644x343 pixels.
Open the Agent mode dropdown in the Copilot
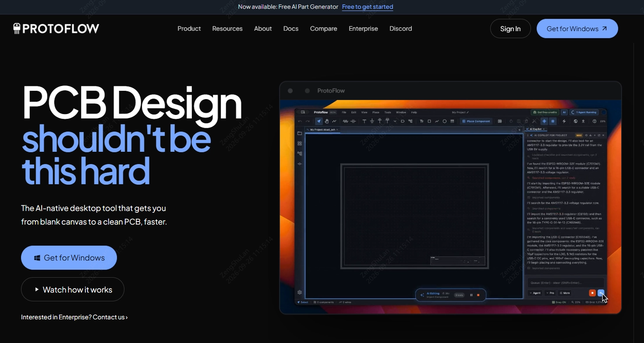(535, 293)
